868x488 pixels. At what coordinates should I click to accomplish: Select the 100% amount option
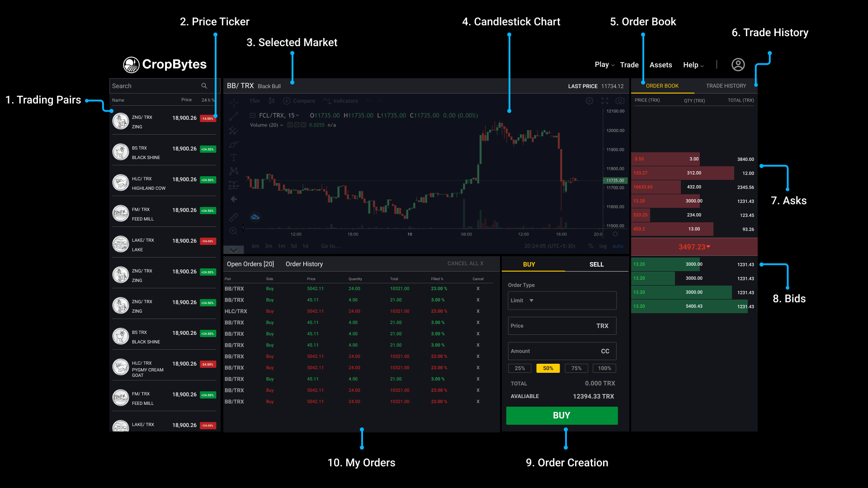[604, 368]
